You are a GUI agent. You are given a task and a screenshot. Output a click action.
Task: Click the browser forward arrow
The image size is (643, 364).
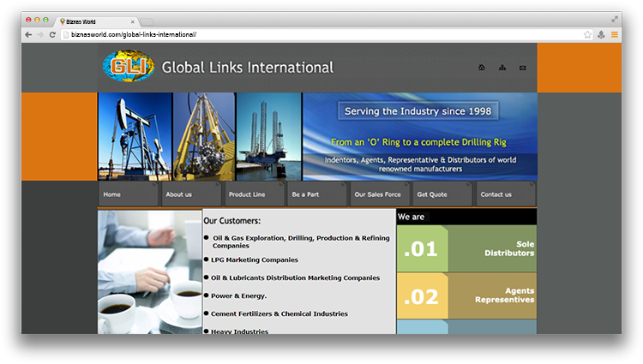pyautogui.click(x=40, y=34)
